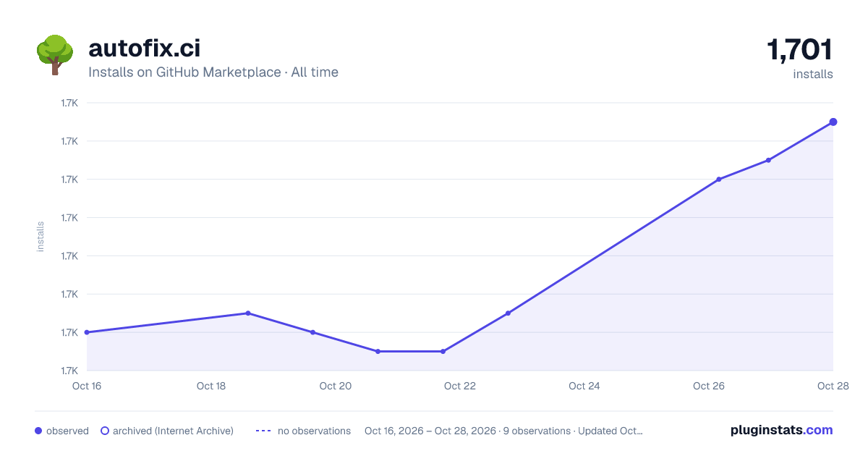
Task: Click the autofix.ci title heading
Action: click(144, 48)
